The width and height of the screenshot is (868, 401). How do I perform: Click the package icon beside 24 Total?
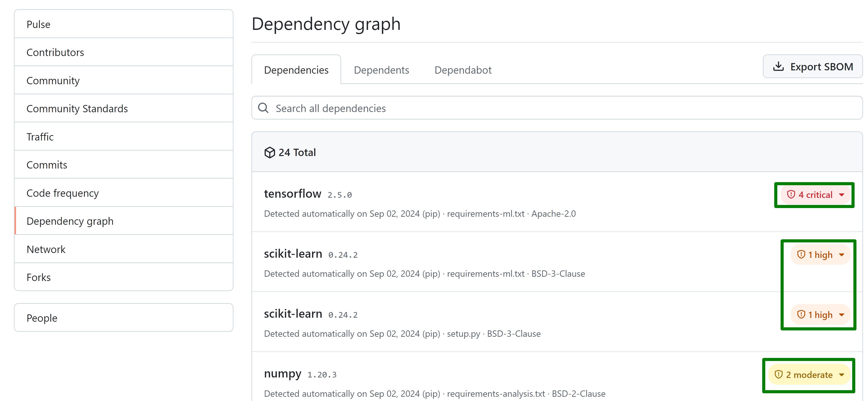point(270,152)
